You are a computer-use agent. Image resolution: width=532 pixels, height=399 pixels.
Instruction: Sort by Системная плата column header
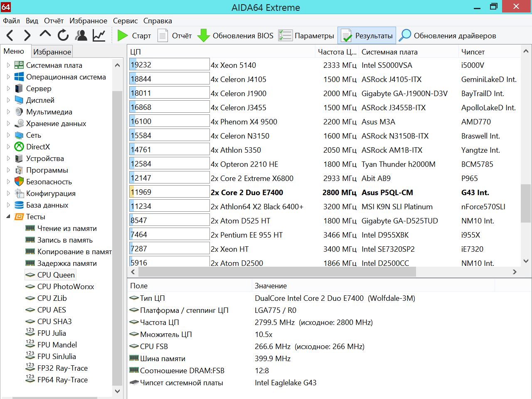click(409, 52)
